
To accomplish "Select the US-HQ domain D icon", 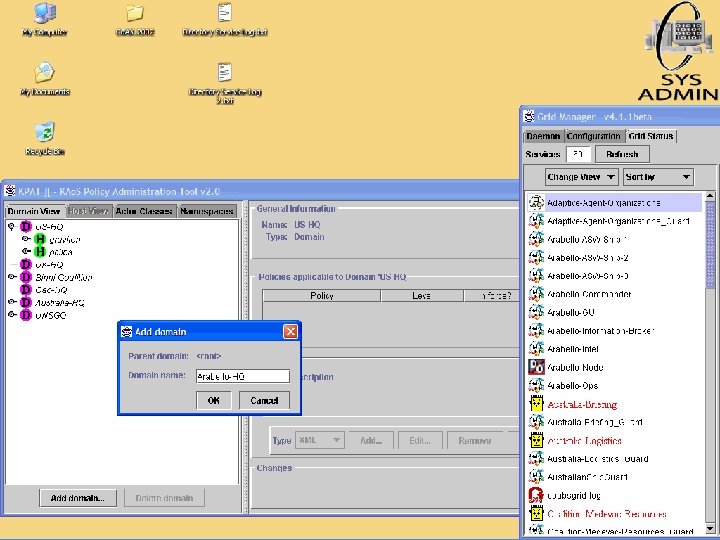I will point(26,226).
